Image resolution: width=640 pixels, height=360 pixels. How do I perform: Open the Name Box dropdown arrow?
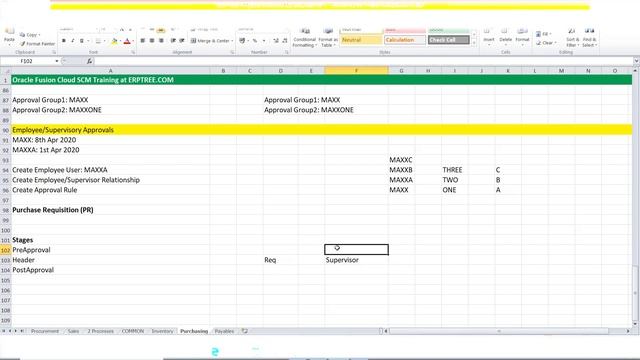[57, 61]
